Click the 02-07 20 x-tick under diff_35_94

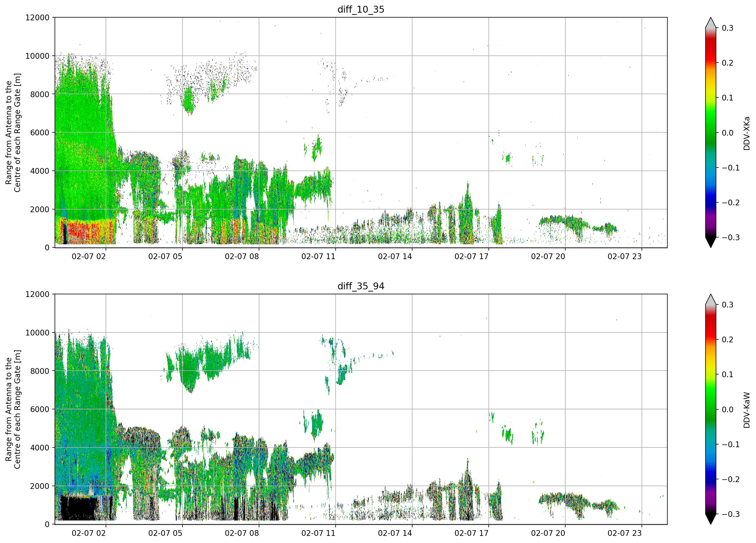coord(548,533)
